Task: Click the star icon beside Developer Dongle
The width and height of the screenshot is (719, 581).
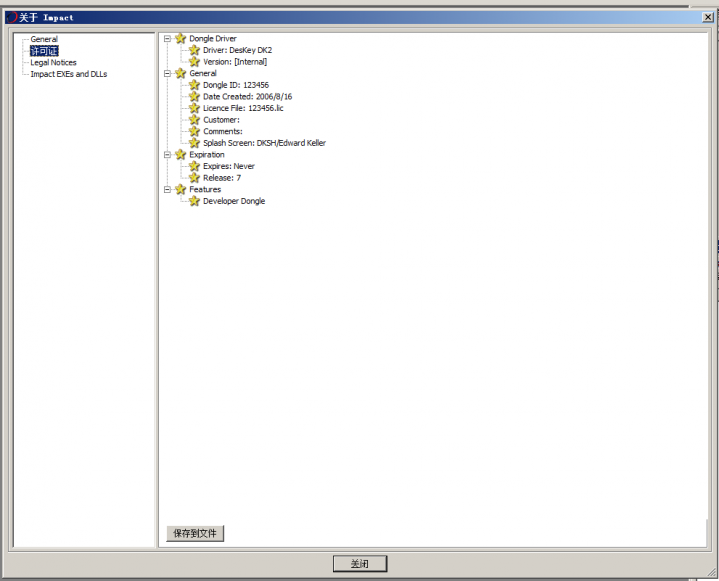Action: (x=194, y=201)
